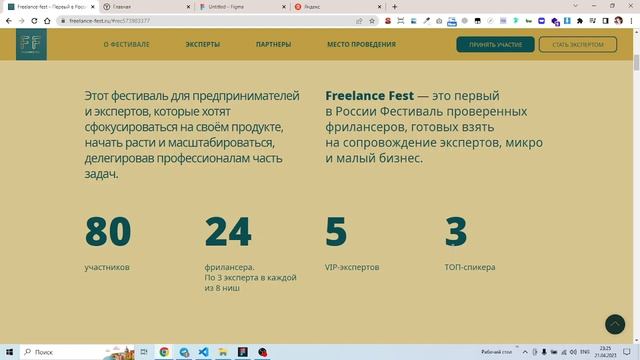
Task: Go back to the previous page
Action: tap(9, 21)
